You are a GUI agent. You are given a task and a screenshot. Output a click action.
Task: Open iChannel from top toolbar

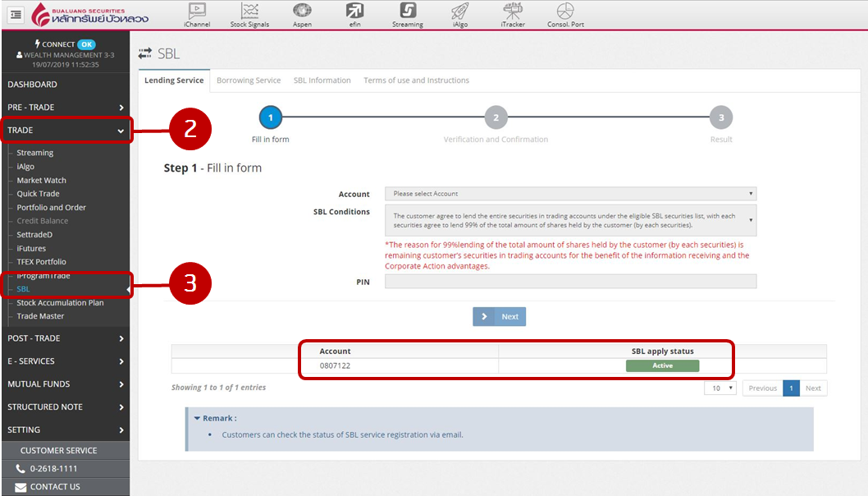(x=197, y=15)
